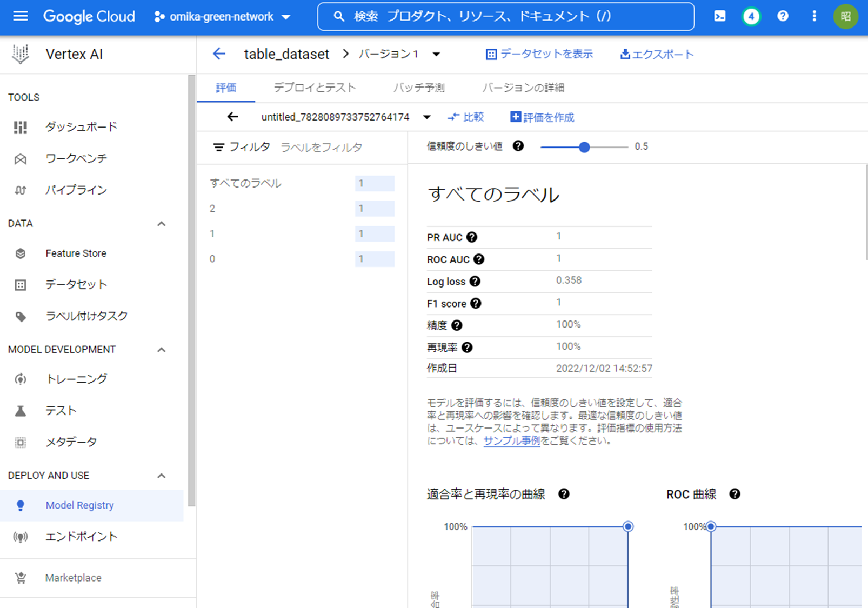This screenshot has width=868, height=608.
Task: Show help for ROC AUC metric
Action: (x=479, y=259)
